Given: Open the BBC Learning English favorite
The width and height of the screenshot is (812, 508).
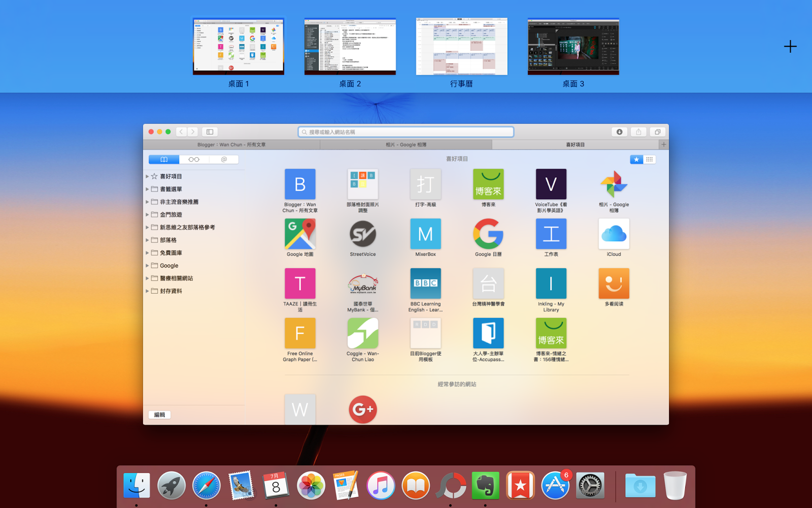Looking at the screenshot, I should coord(425,283).
